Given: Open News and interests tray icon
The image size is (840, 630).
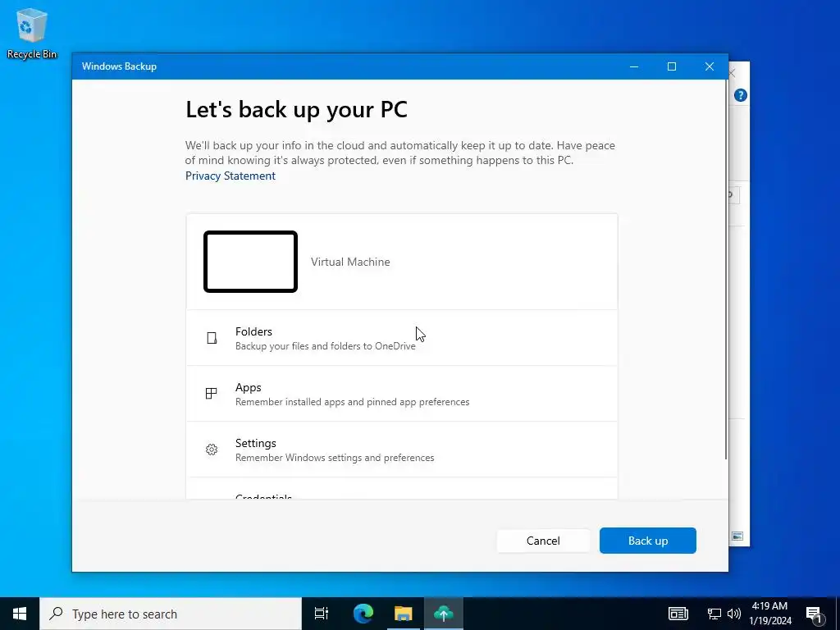Looking at the screenshot, I should click(x=678, y=614).
